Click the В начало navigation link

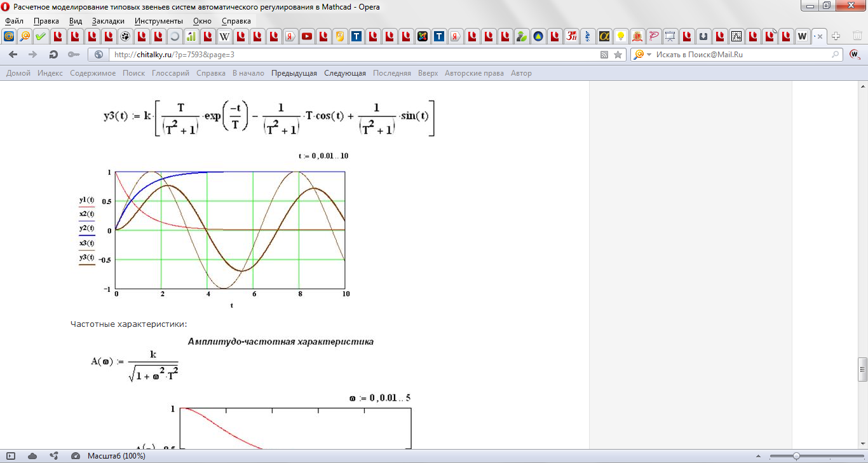[248, 73]
